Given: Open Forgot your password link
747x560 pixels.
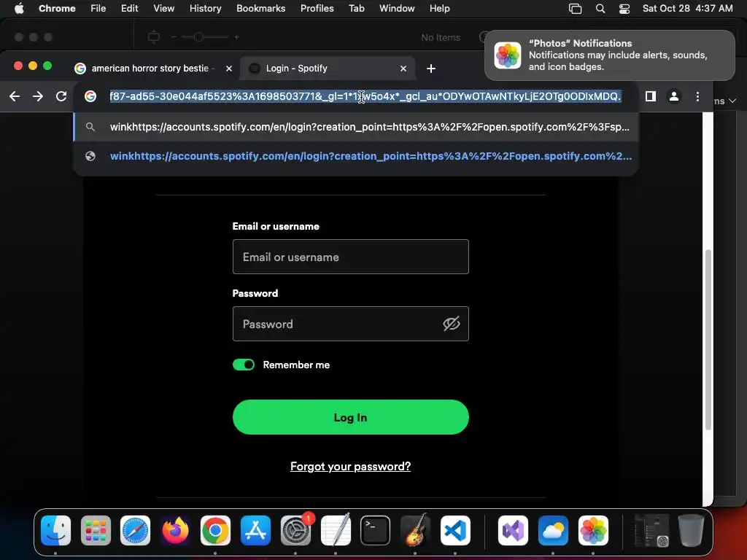Looking at the screenshot, I should [350, 466].
